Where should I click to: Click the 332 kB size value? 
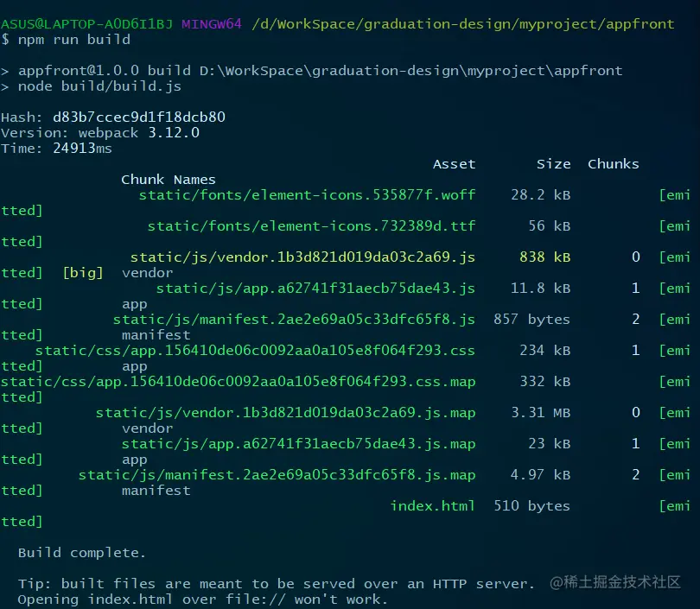point(545,382)
